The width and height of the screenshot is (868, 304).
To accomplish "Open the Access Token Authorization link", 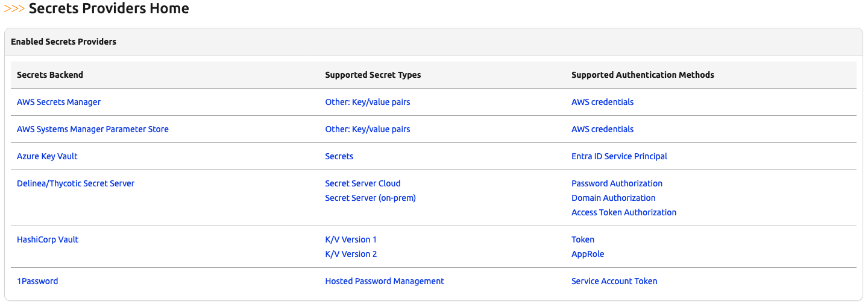I will 624,212.
